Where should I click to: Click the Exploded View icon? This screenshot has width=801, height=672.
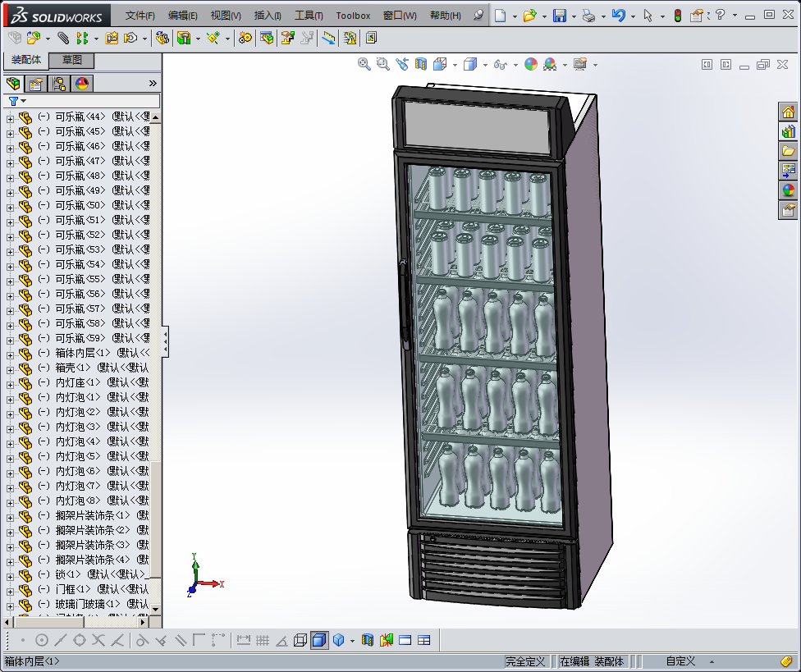click(x=288, y=38)
